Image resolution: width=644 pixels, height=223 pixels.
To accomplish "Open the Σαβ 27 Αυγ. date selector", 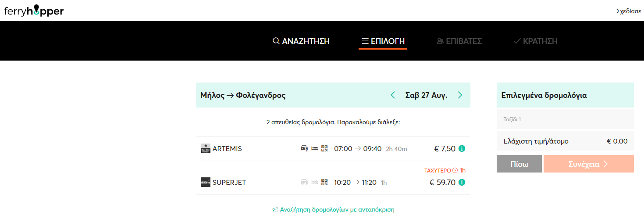I will [x=426, y=95].
